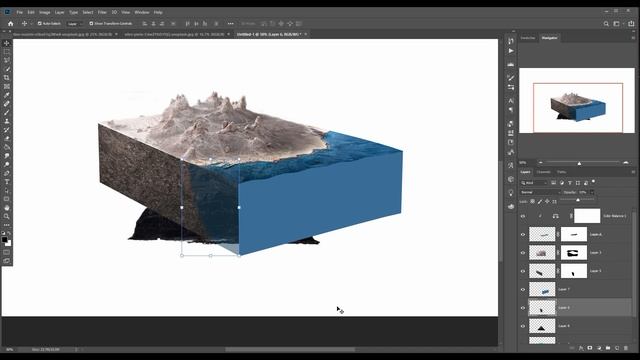Click the delete layer trash icon
This screenshot has width=640, height=360.
[626, 348]
